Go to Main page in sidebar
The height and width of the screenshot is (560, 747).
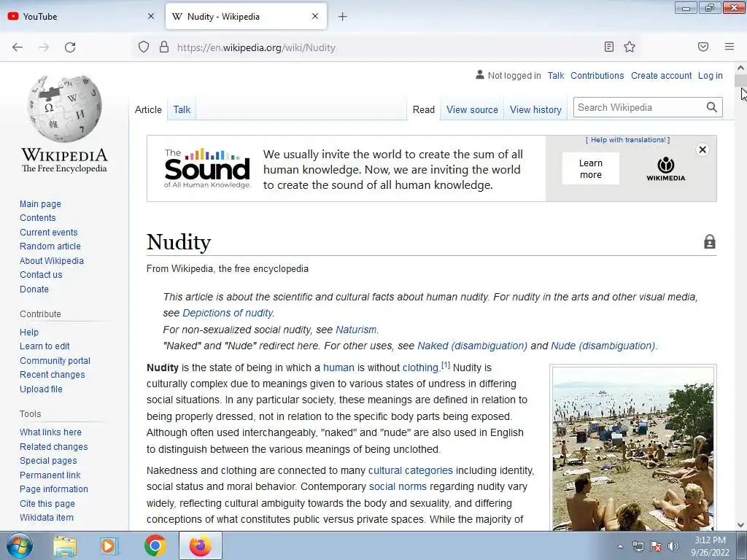[x=41, y=204]
